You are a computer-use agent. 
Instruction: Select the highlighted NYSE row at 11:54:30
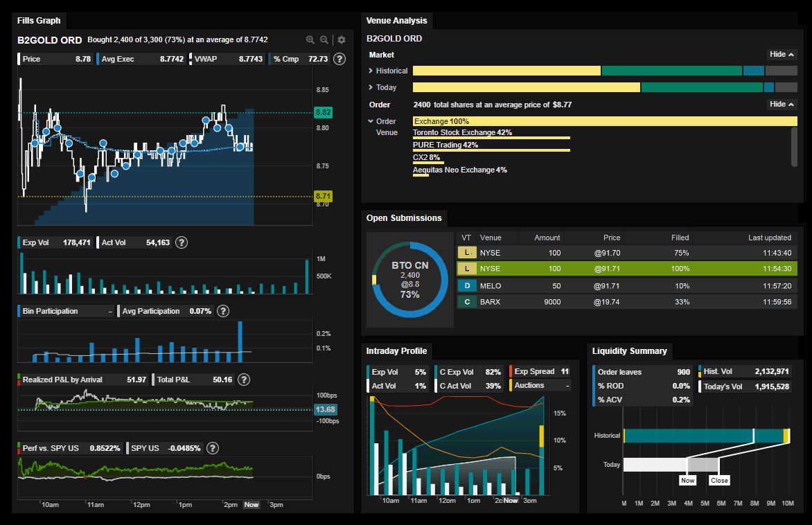626,269
